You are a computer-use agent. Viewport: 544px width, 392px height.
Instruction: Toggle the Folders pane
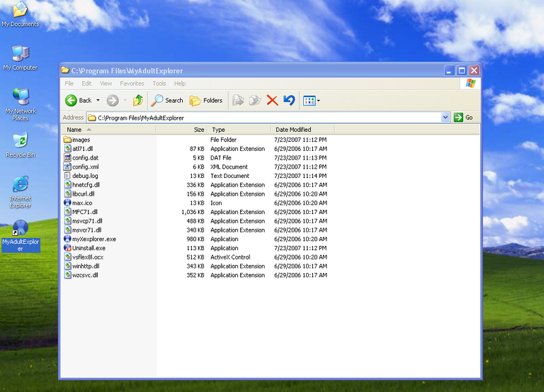coord(206,101)
